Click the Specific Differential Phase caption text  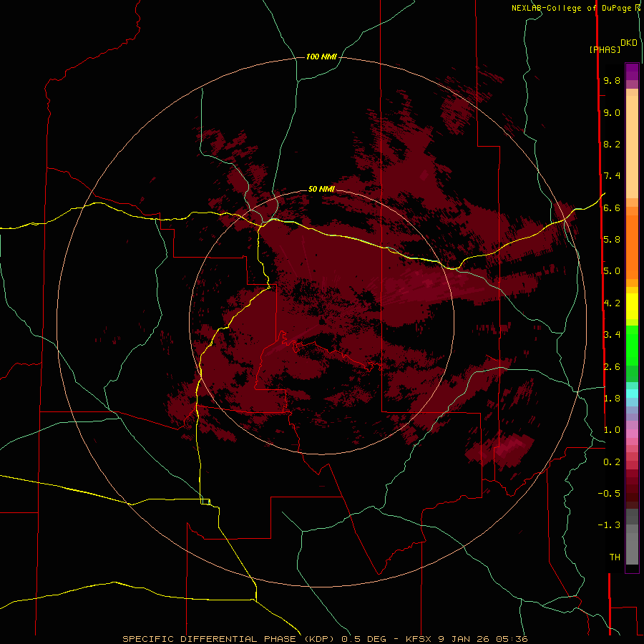(x=325, y=639)
